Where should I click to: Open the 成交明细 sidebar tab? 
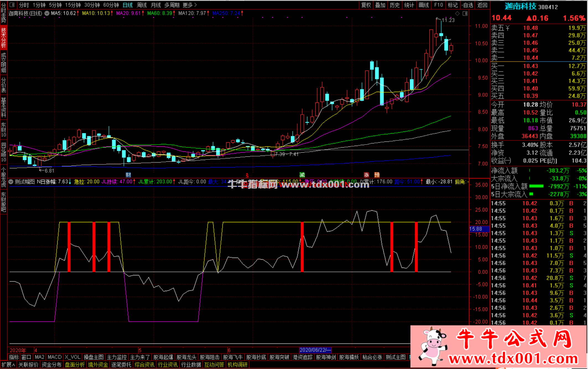coord(4,62)
